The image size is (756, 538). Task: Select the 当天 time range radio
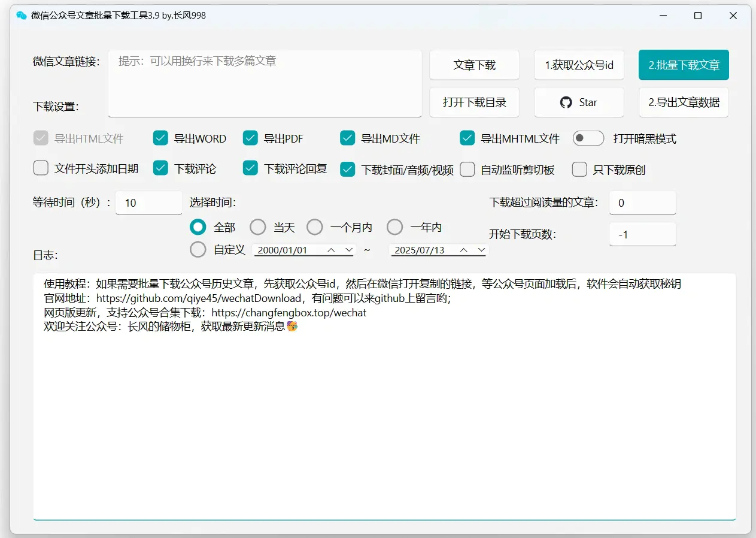click(x=257, y=226)
